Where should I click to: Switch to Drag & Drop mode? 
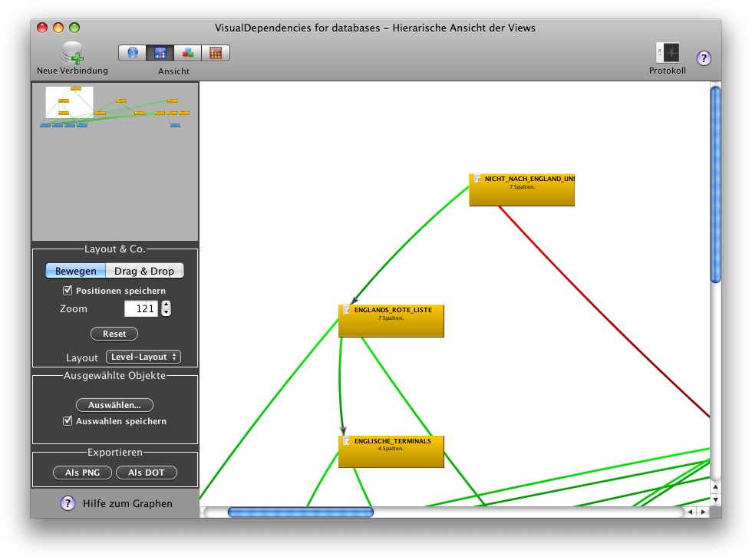(144, 271)
